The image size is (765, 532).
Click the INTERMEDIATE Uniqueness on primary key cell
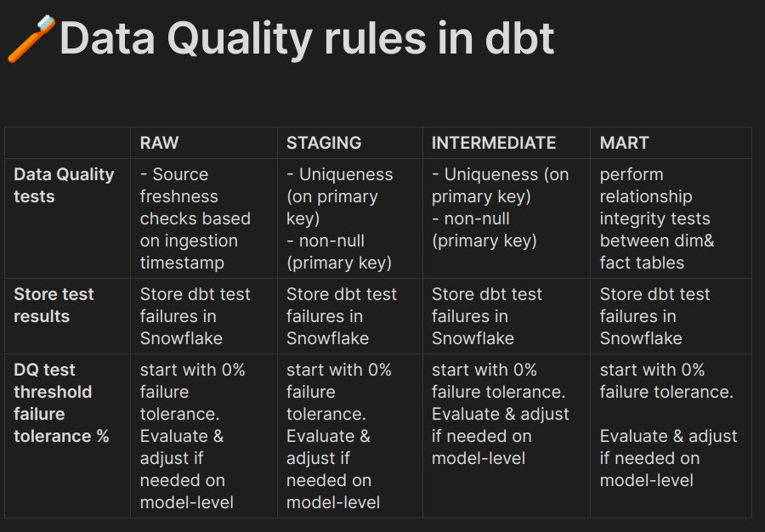click(507, 218)
